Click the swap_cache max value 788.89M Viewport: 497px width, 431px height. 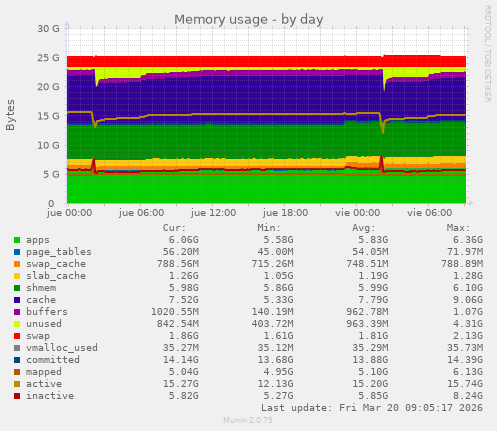point(462,264)
